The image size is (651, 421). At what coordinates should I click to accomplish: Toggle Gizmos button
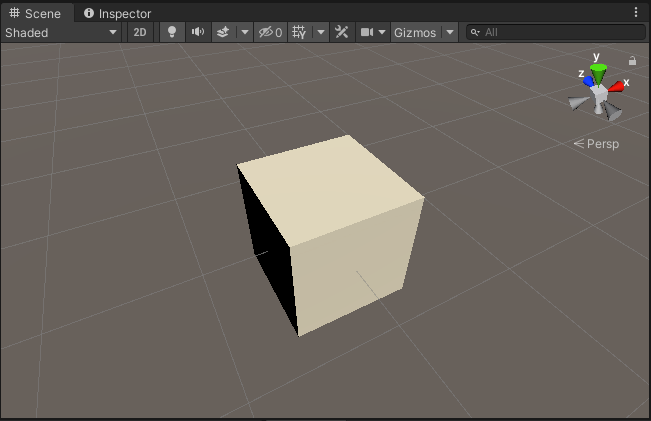(x=415, y=32)
